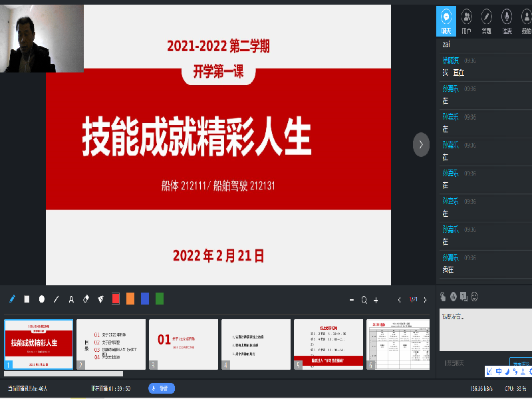Select the text annotation tool
532x399 pixels.
(x=71, y=299)
